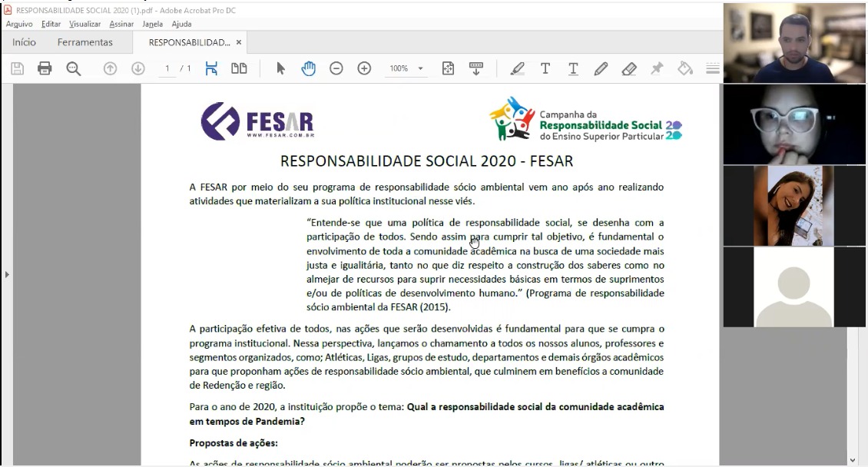This screenshot has width=868, height=467.
Task: Click the pushpin sticky note icon
Action: [x=657, y=68]
